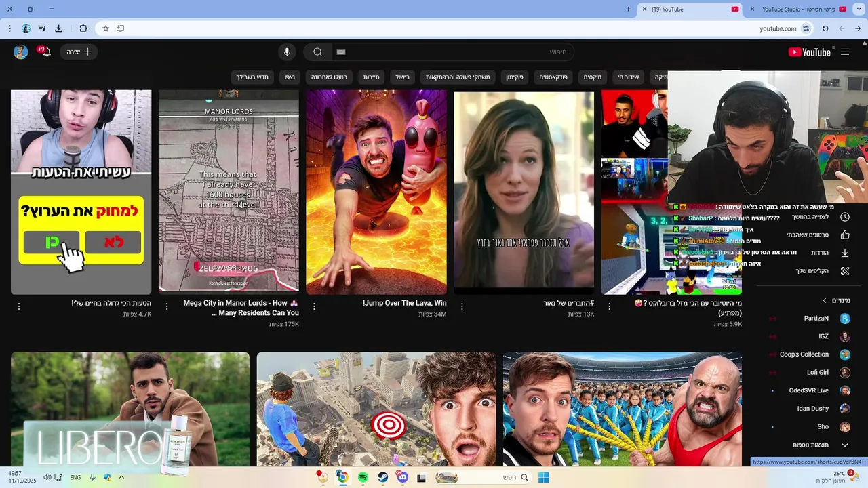Open Sho channel subscription
Viewport: 868px width, 488px height.
(x=810, y=427)
